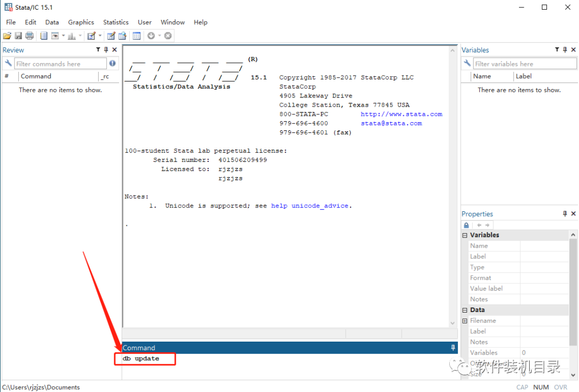
Task: Collapse the Variables section in Properties
Action: point(465,235)
